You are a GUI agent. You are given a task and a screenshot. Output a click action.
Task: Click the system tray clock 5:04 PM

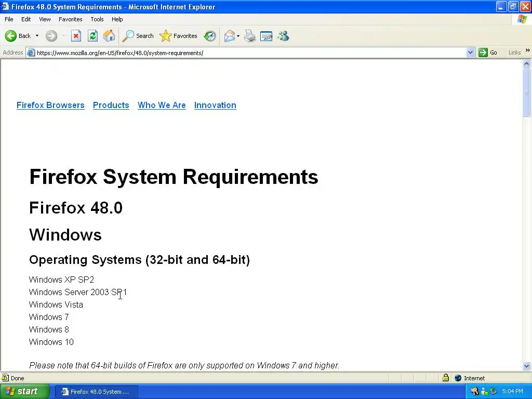(x=513, y=391)
